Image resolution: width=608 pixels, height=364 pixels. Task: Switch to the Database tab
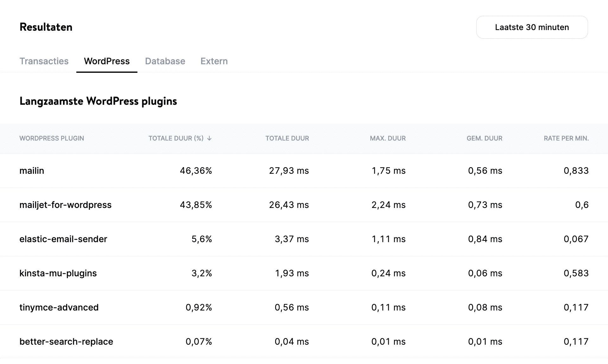coord(165,61)
